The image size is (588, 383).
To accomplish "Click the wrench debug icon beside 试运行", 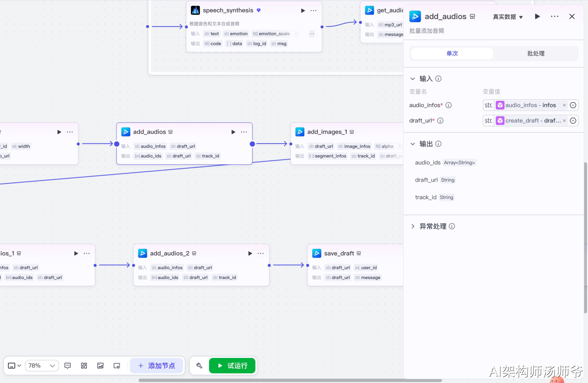I will [199, 366].
